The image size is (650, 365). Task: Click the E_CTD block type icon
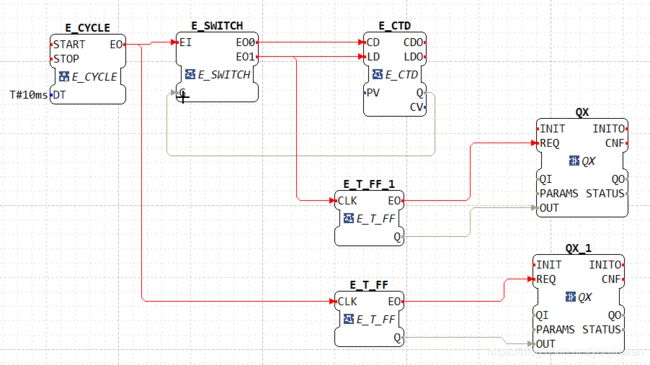[377, 74]
